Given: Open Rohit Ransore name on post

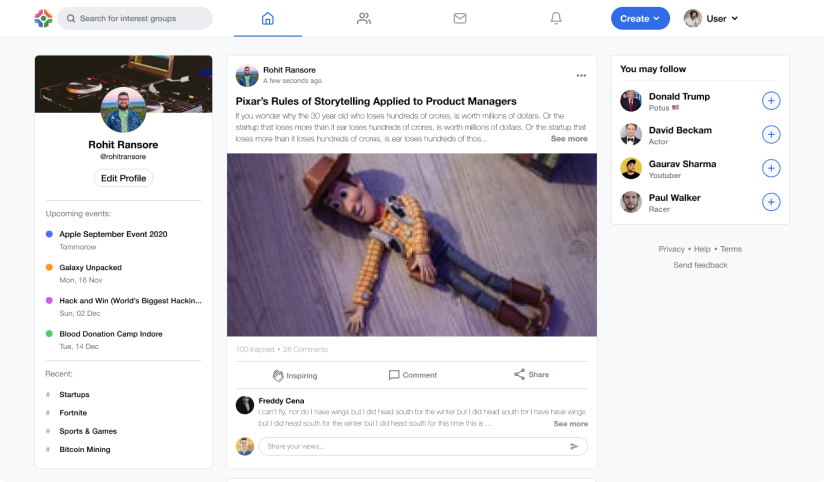Looking at the screenshot, I should (289, 70).
